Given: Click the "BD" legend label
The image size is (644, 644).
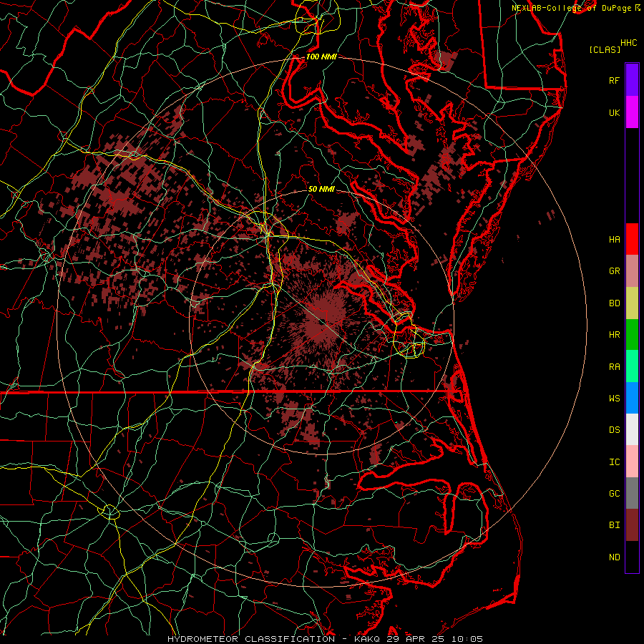Looking at the screenshot, I should point(614,303).
